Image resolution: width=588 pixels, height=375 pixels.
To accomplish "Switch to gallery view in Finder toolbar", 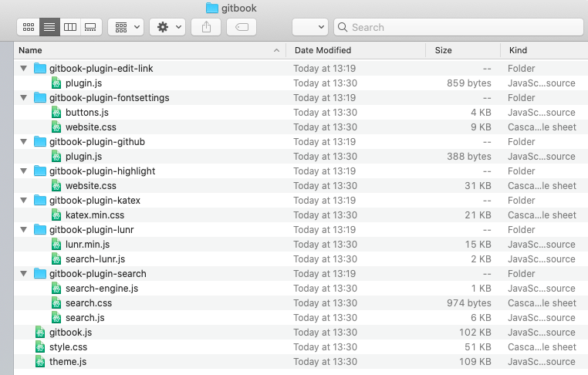I will (x=91, y=27).
